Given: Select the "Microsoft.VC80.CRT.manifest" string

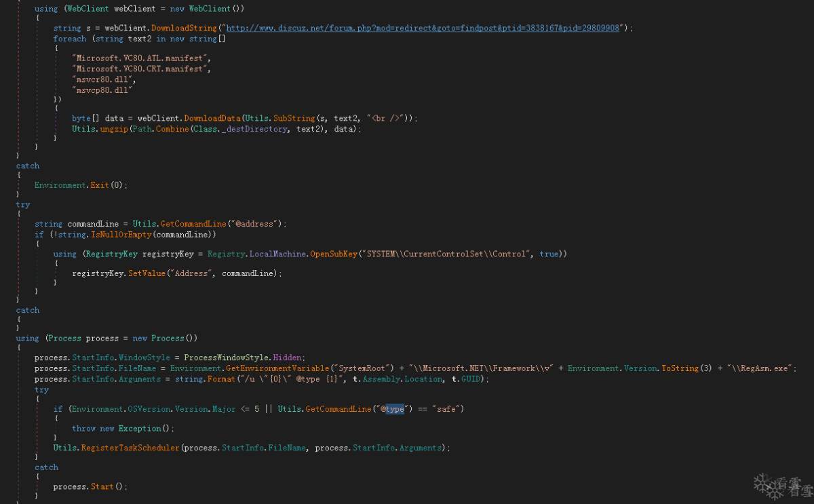Looking at the screenshot, I should coord(140,69).
